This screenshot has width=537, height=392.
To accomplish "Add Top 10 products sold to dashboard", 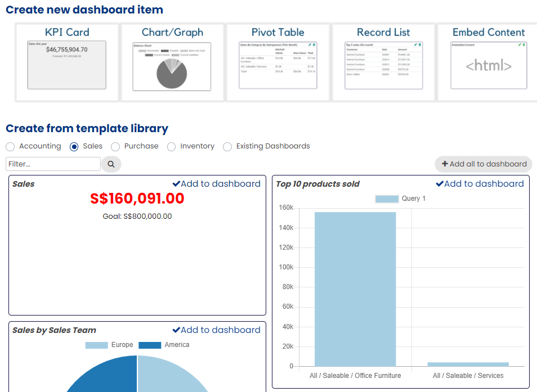I will click(480, 184).
